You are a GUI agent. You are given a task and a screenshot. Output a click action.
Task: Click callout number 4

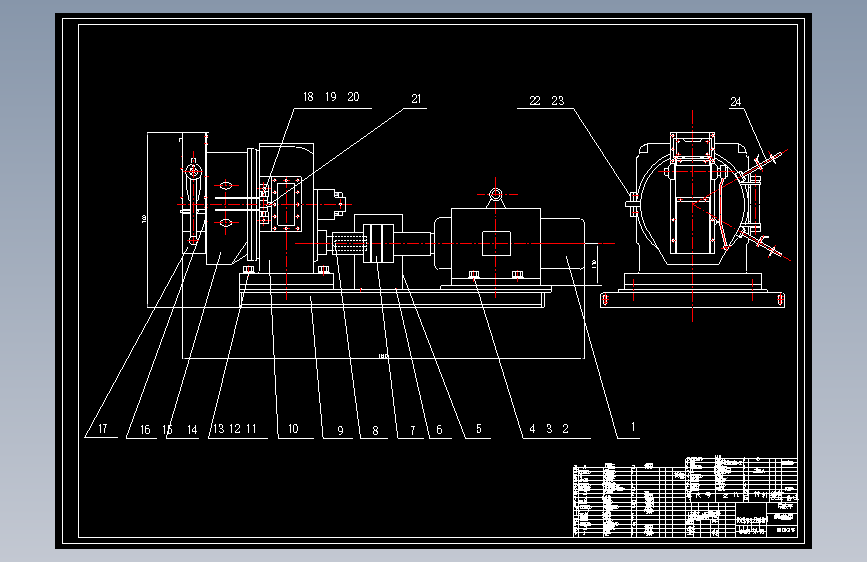click(x=532, y=429)
